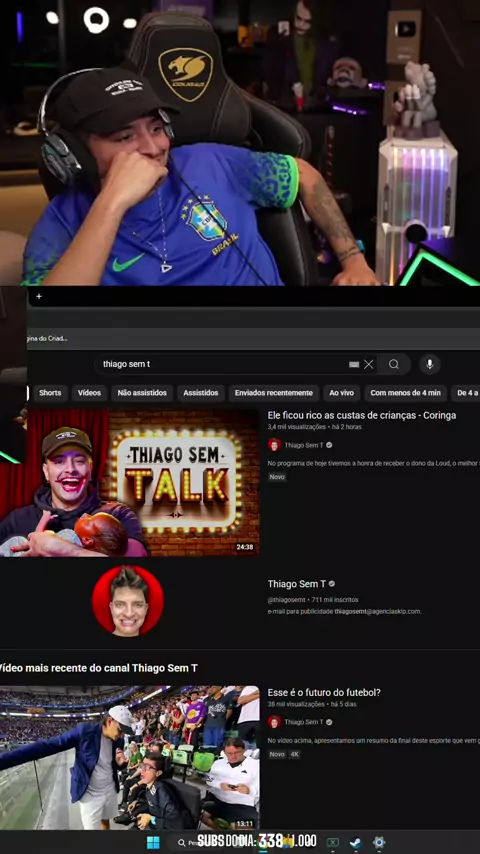
Task: Click the Novo badge under the Coringa video
Action: (277, 477)
